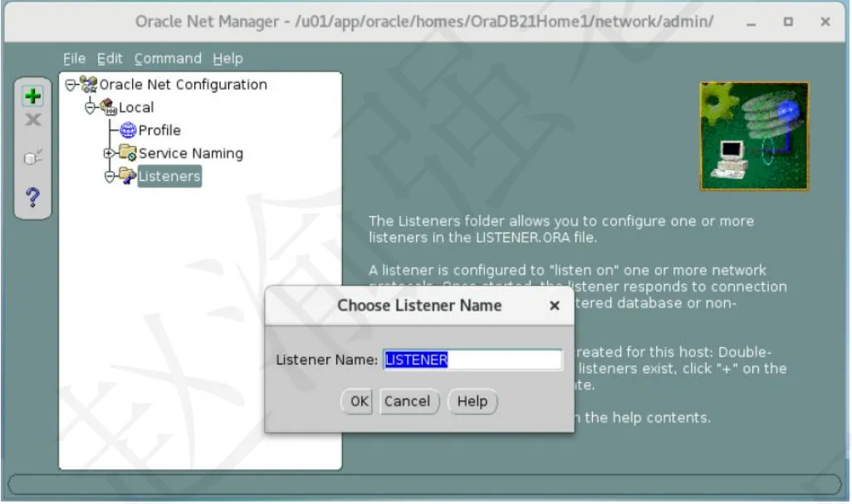Select the Service Naming tree item
The image size is (852, 504).
tap(191, 153)
